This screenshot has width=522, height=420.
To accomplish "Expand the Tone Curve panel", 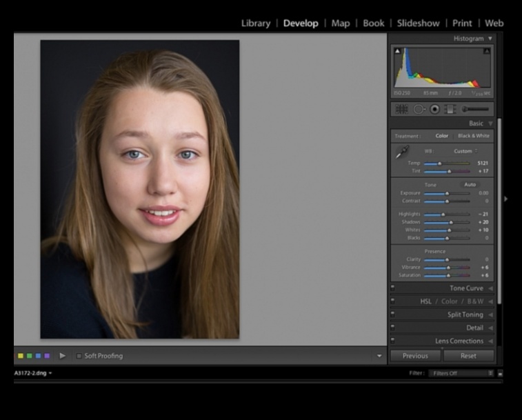I will click(x=490, y=288).
